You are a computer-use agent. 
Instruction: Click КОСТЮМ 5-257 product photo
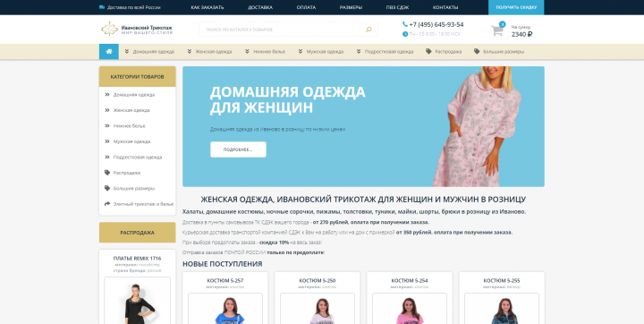click(225, 309)
